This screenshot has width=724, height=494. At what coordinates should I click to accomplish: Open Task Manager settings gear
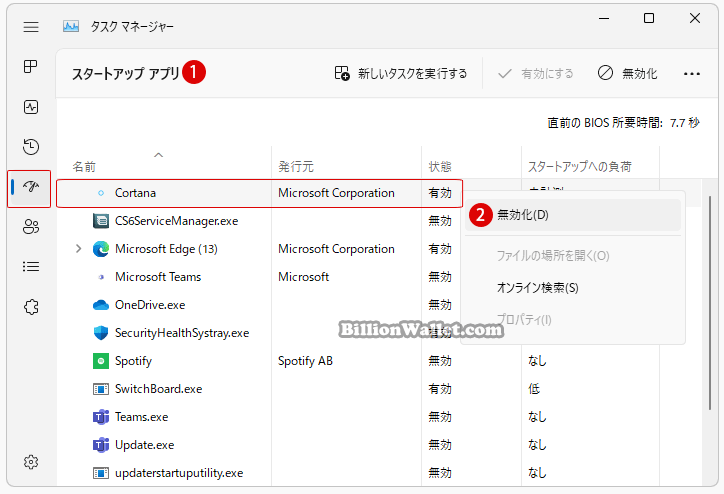tap(31, 462)
